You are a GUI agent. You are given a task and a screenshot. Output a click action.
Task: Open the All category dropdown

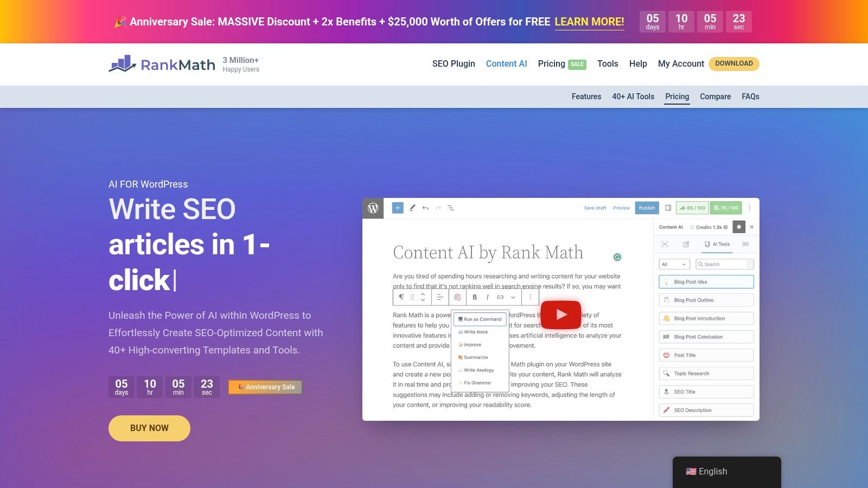point(674,264)
